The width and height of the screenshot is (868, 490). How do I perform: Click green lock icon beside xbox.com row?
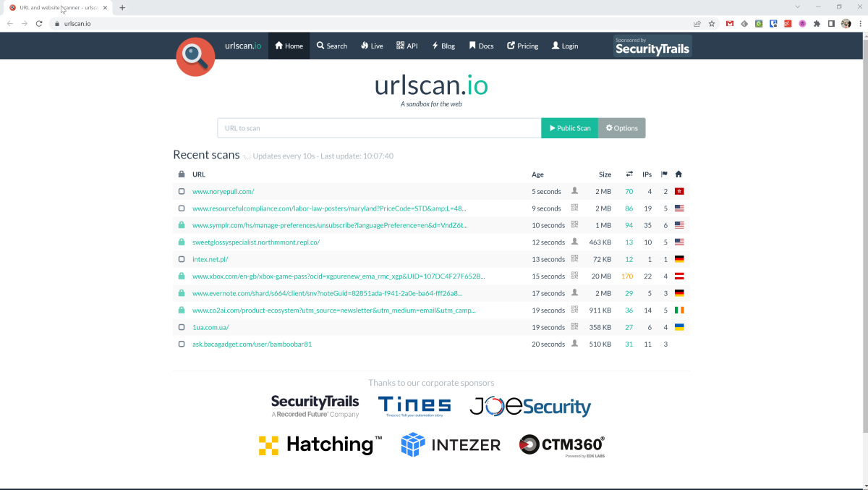pyautogui.click(x=182, y=276)
